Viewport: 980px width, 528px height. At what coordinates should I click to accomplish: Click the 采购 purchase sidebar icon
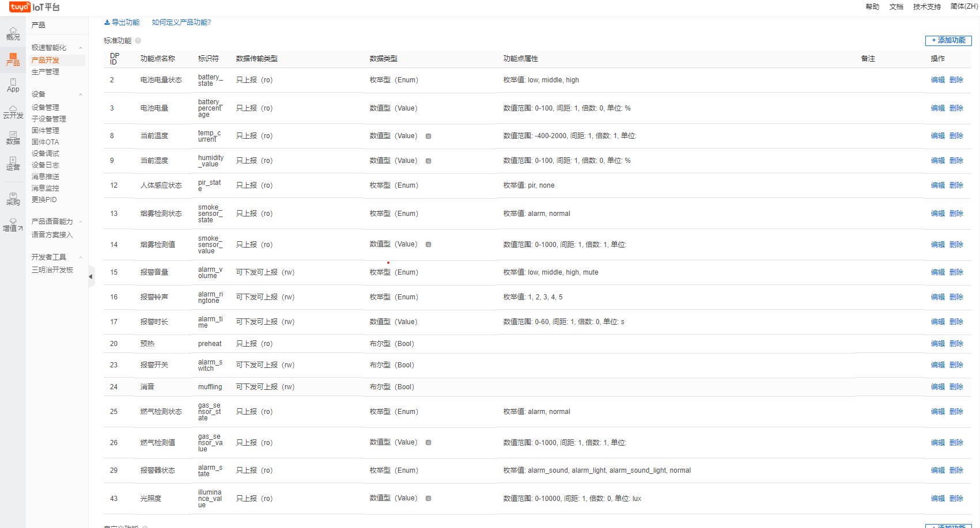13,199
